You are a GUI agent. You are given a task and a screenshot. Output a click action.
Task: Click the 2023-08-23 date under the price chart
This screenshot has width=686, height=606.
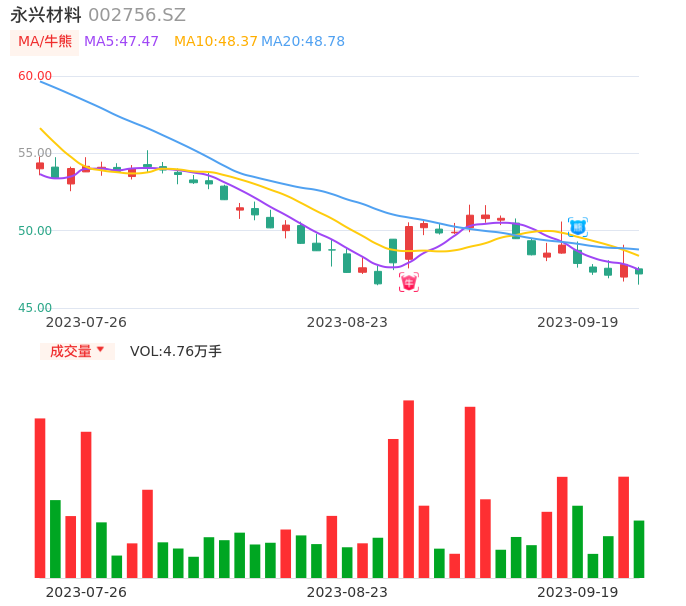click(347, 322)
